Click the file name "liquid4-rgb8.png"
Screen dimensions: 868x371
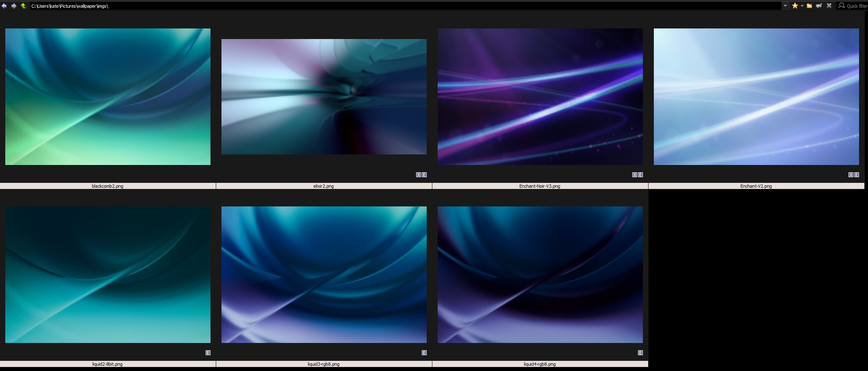pyautogui.click(x=540, y=364)
